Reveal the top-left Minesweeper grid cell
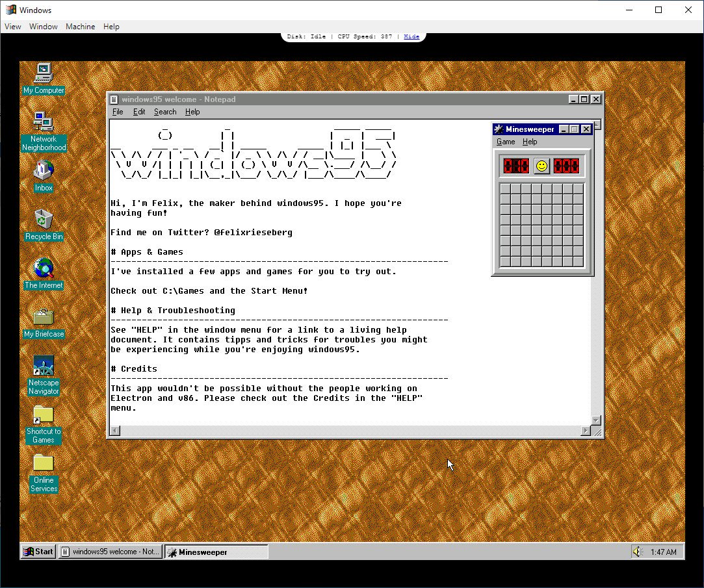The image size is (704, 588). click(505, 188)
